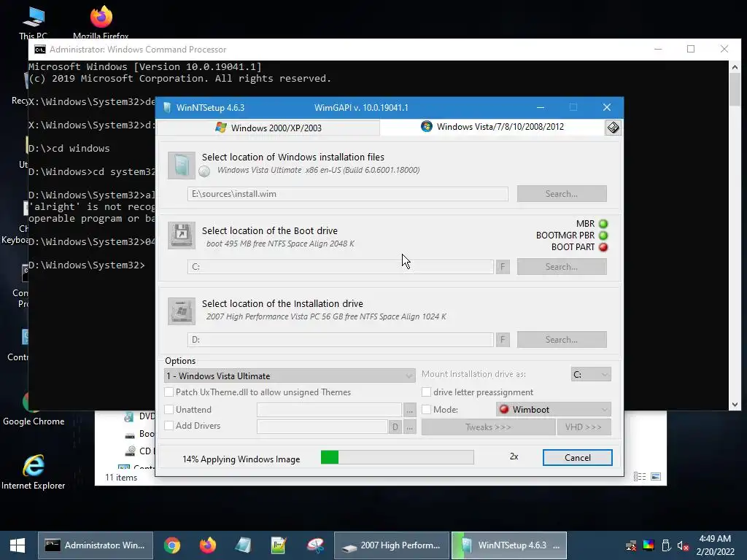Switch to Administrator command prompt taskbar item

[96, 545]
